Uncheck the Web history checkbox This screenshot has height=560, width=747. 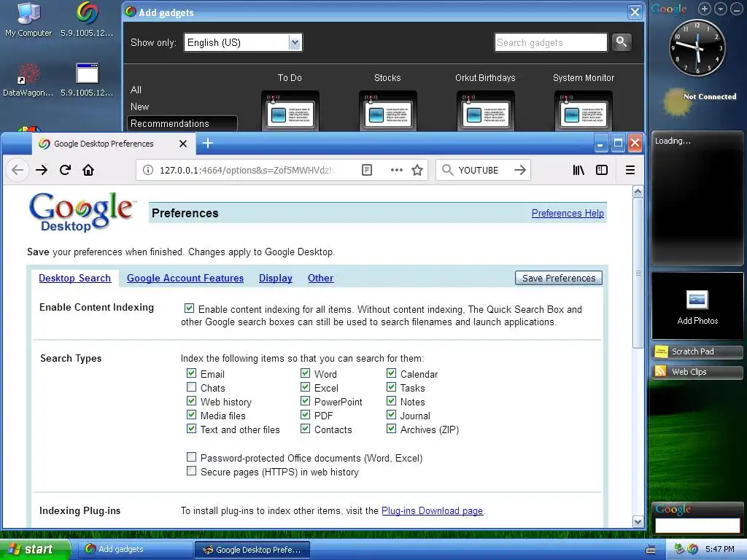pos(192,401)
